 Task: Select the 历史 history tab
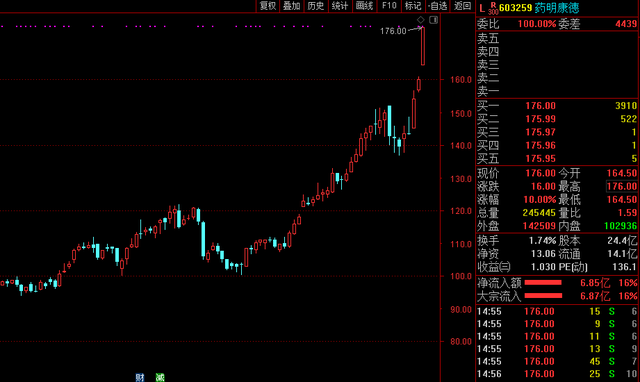click(x=316, y=6)
